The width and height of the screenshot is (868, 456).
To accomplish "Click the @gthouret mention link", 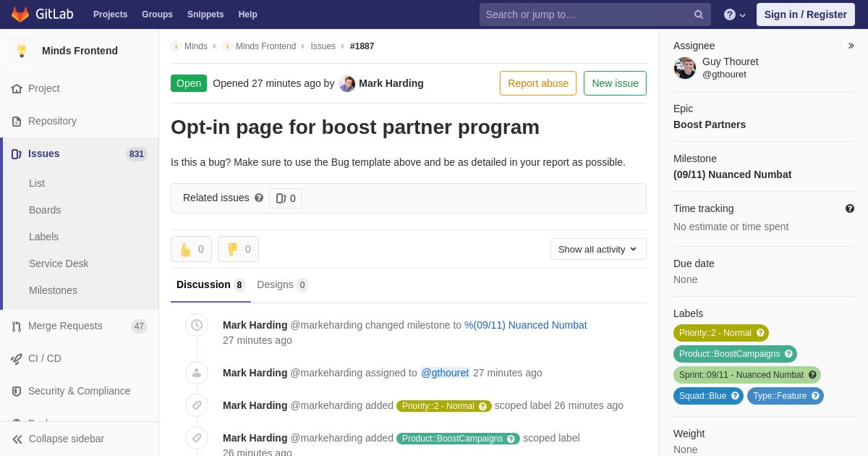I will (446, 373).
